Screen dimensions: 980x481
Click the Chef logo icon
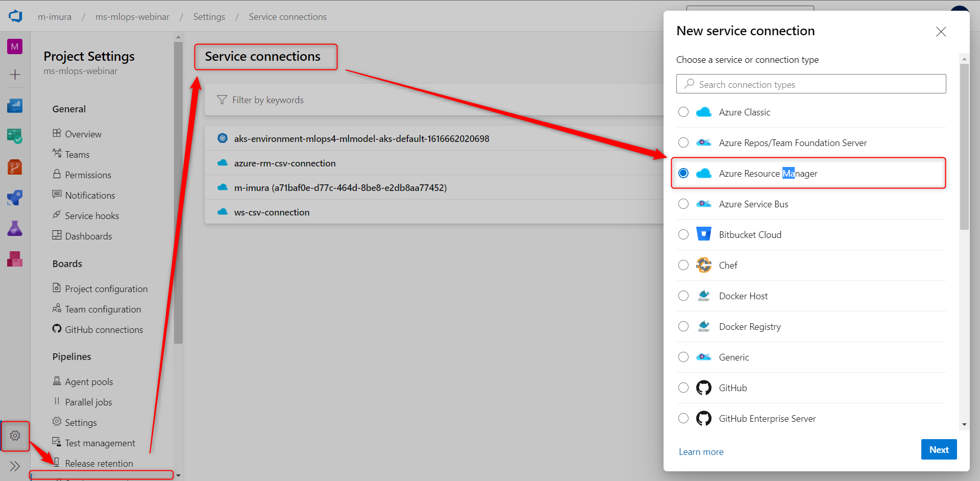(x=704, y=265)
